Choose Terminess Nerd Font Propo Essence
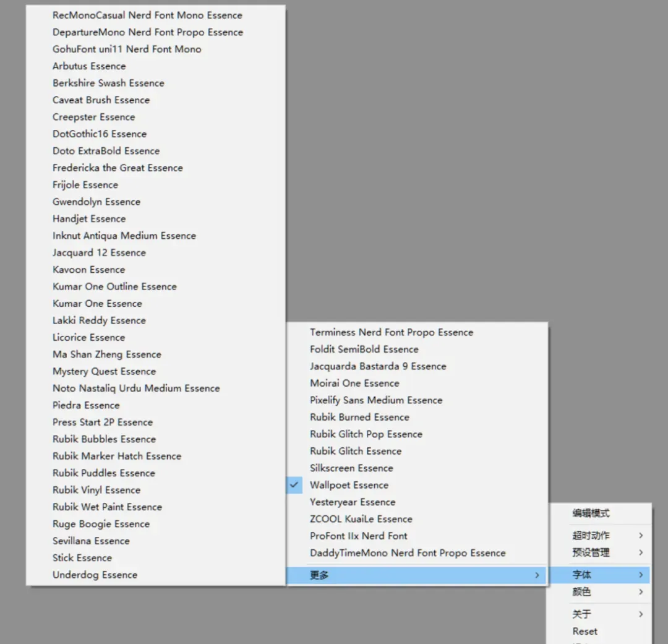Viewport: 668px width, 644px height. 417,332
